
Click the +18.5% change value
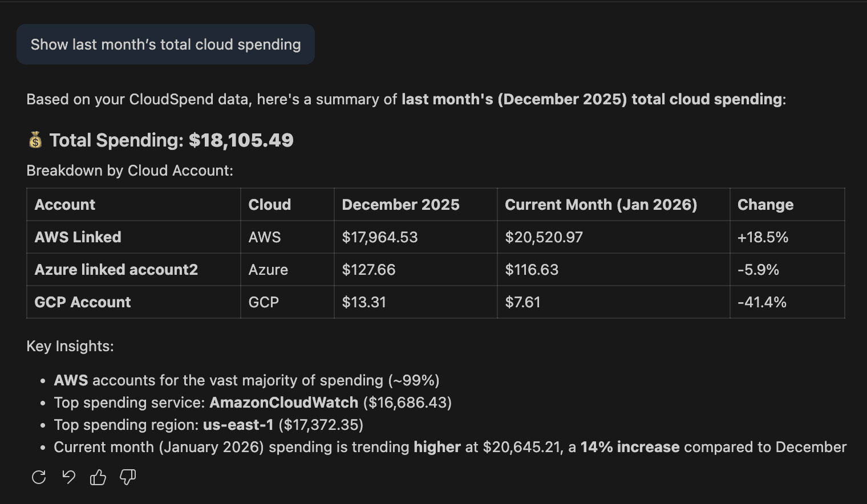point(763,237)
